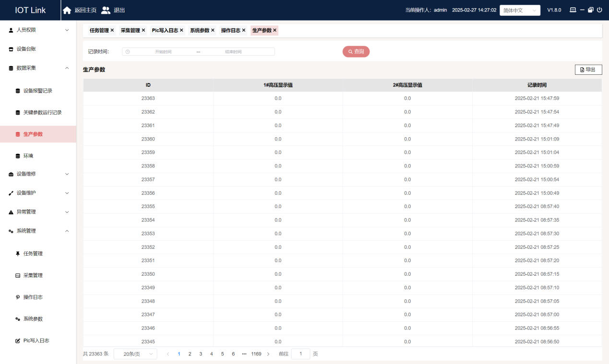This screenshot has height=364, width=609.
Task: Click the 导出 export button
Action: (x=588, y=70)
